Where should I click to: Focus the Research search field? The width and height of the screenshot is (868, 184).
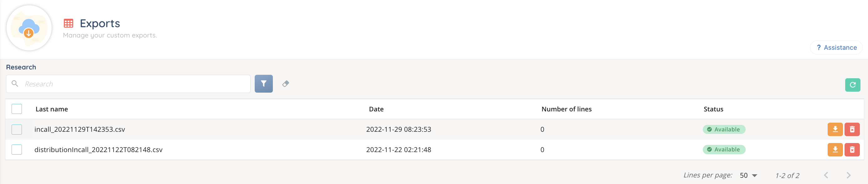pos(135,84)
